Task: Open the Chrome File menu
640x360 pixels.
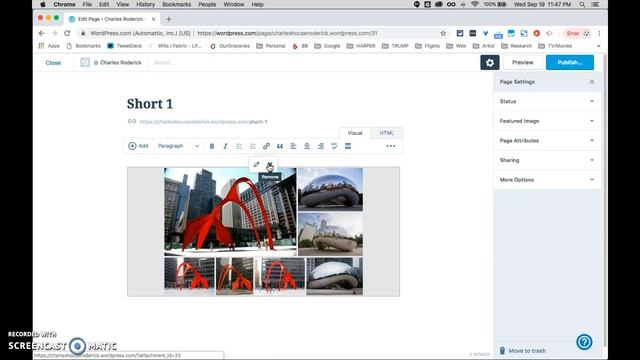Action: [x=87, y=4]
